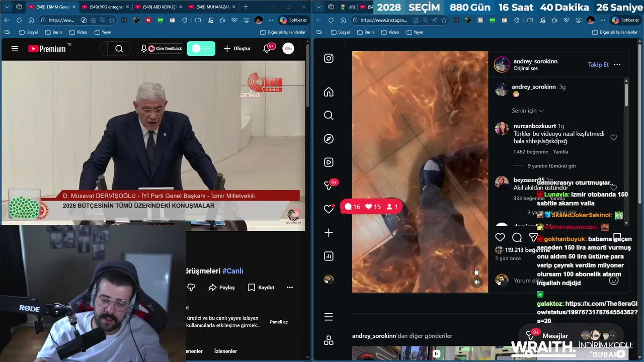
Task: Open Mesajlar floating messages bar
Action: coord(571,336)
